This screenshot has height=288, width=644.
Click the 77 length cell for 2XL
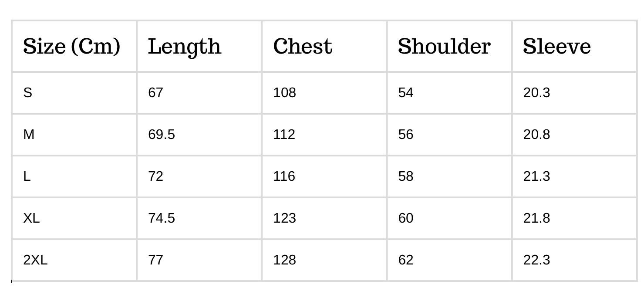pyautogui.click(x=155, y=260)
